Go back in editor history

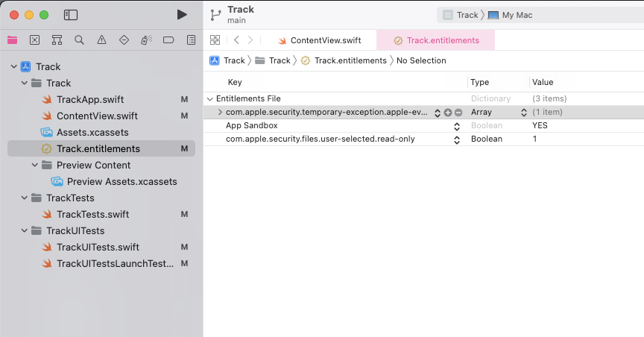point(236,40)
